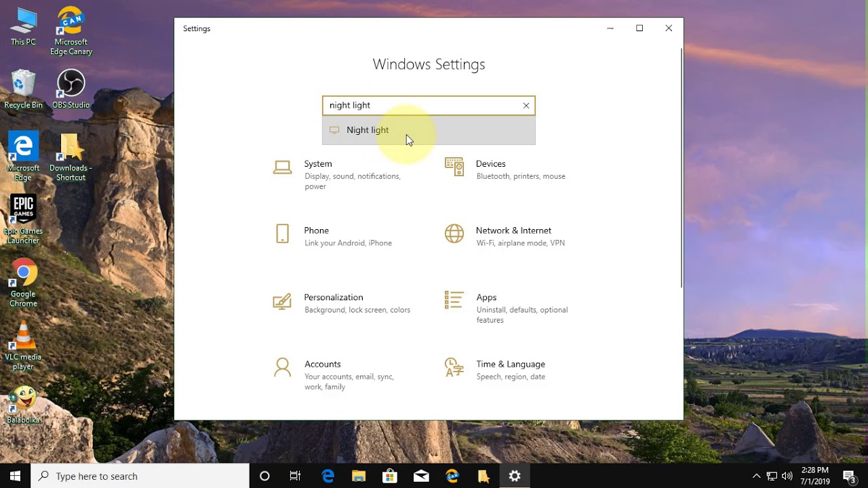Select the Recycle Bin desktop icon
The width and height of the screenshot is (868, 488).
coord(23,89)
